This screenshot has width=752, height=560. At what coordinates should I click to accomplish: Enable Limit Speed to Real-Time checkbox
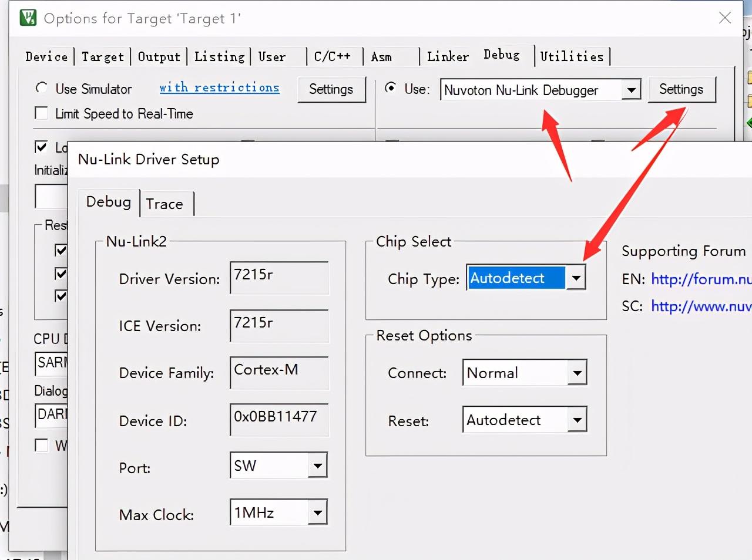coord(41,113)
